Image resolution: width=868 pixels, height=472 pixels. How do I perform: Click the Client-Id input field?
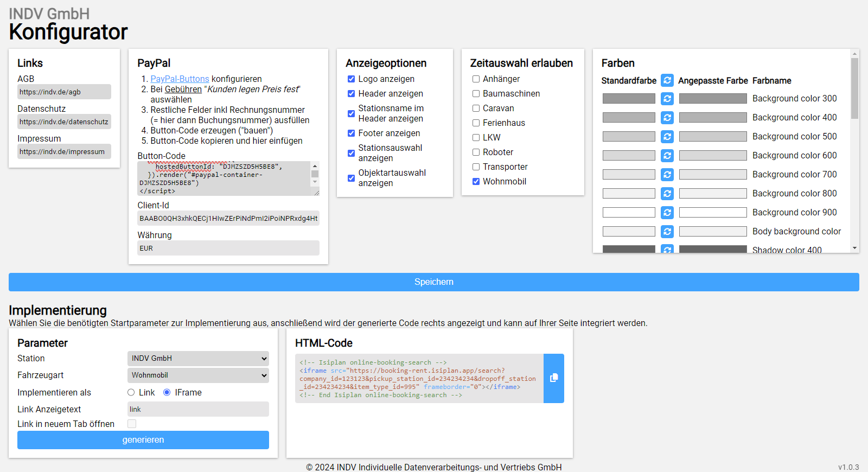point(228,218)
